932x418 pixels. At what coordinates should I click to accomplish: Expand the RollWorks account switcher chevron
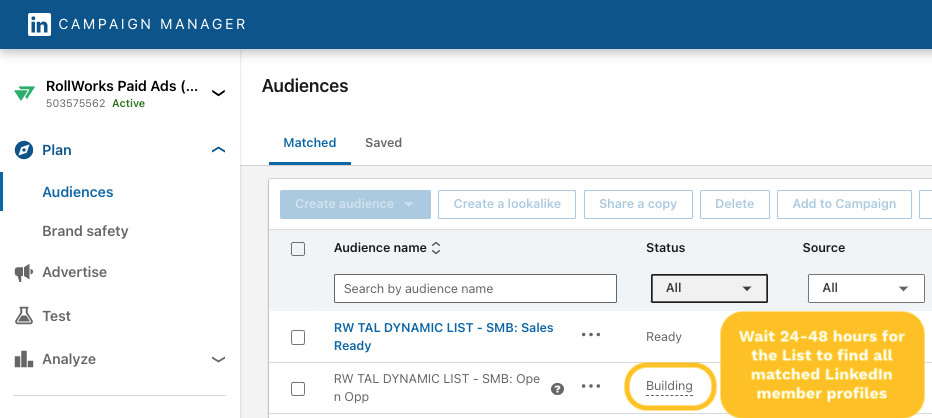(x=218, y=93)
